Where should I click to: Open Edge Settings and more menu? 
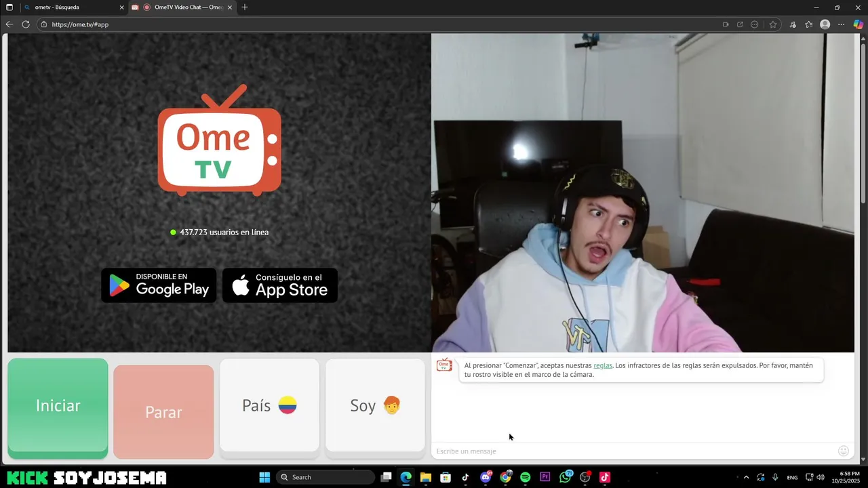pyautogui.click(x=842, y=24)
